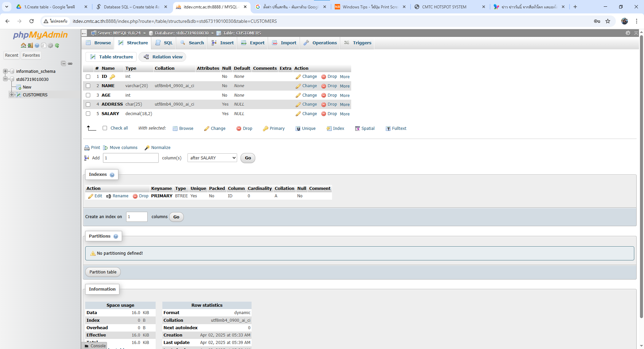
Task: Open the Operations tab
Action: coord(320,43)
